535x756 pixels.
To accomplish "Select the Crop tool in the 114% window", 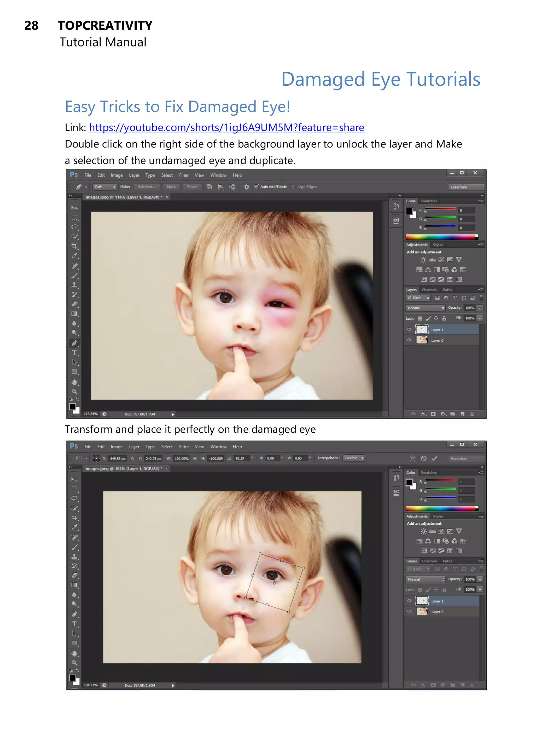I will pos(74,246).
